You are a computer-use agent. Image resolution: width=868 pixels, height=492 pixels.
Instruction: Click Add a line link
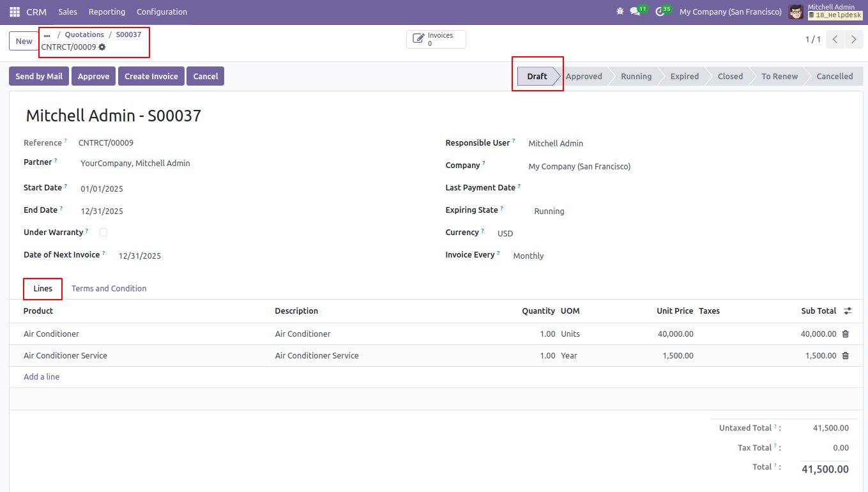tap(42, 377)
